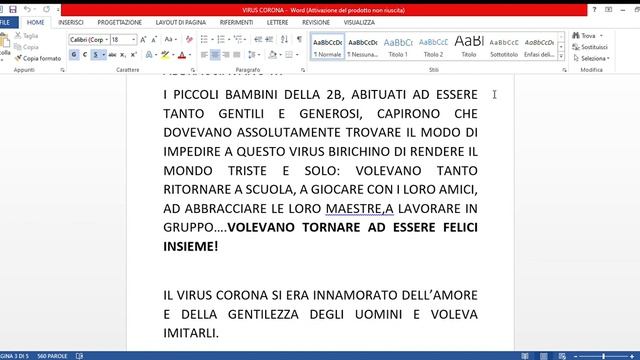Open Word help with the question mark icon

pos(594,9)
